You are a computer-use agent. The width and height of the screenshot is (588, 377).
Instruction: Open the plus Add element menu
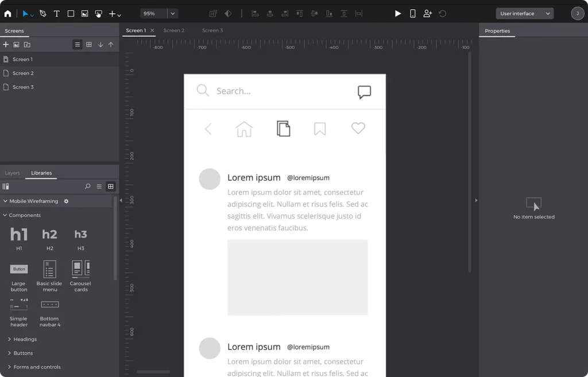[x=114, y=14]
